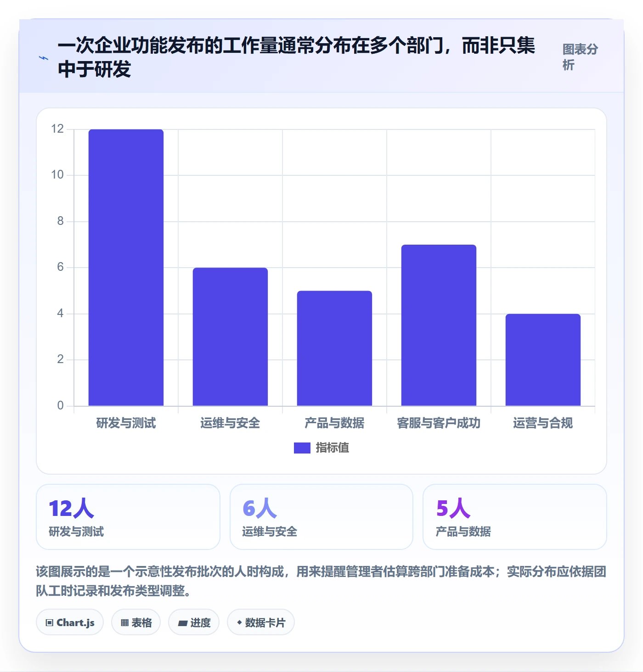The width and height of the screenshot is (643, 672).
Task: Click the y-axis value 0
Action: 60,406
